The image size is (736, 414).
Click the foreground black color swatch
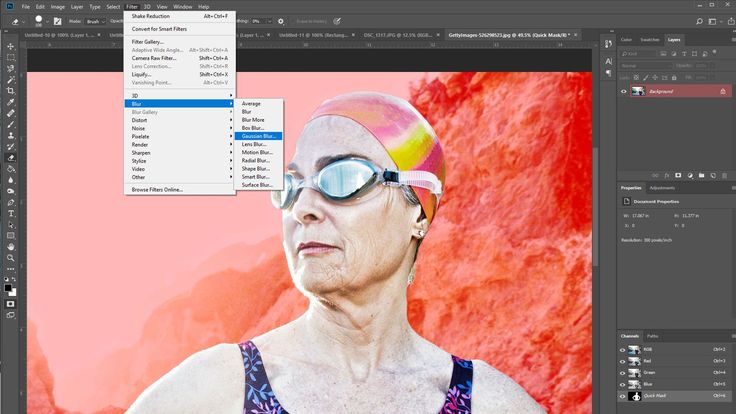point(8,288)
